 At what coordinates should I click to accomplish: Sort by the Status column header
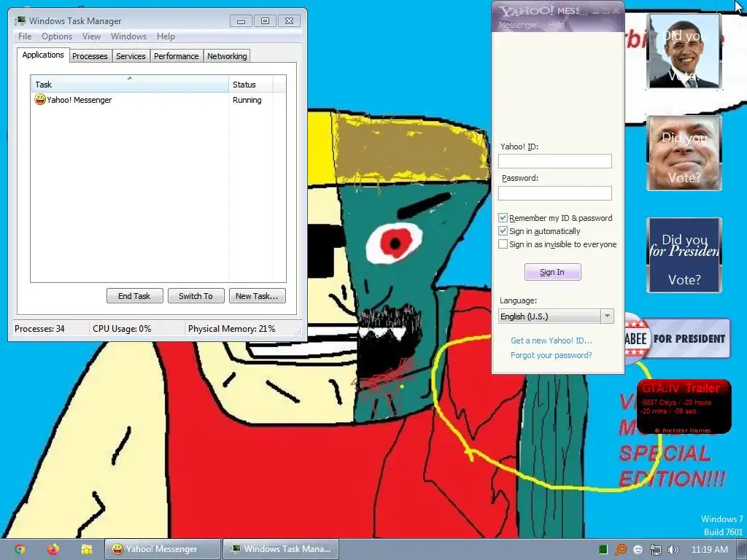[250, 85]
